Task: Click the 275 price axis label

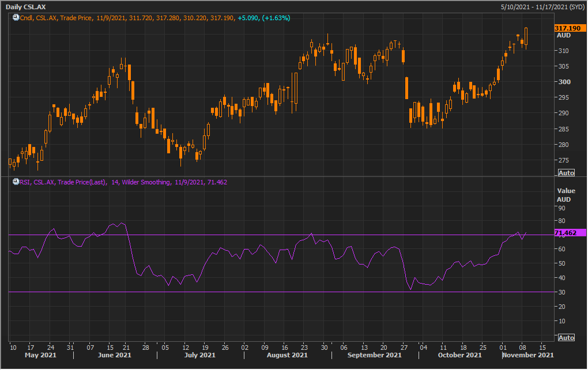Action: (x=563, y=160)
